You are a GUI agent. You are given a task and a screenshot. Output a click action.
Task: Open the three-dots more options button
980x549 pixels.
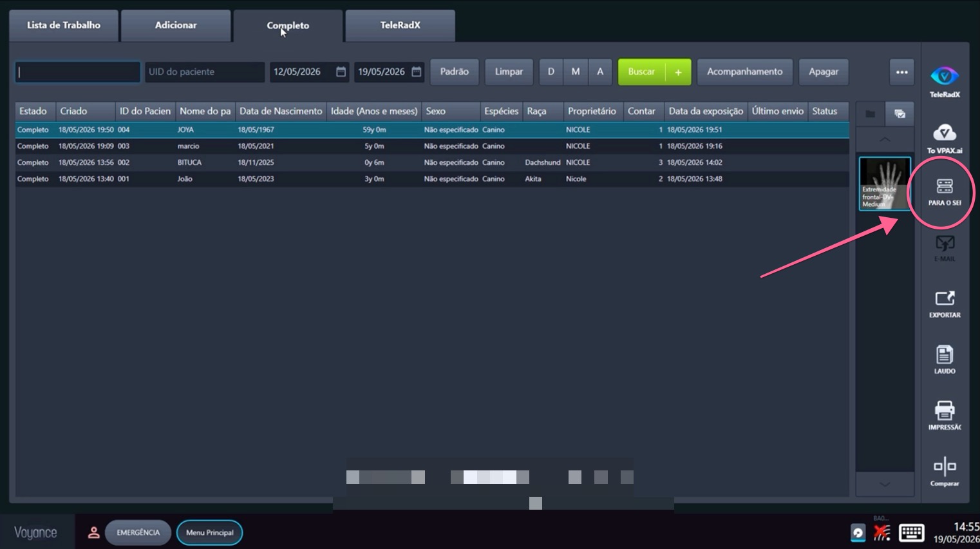[x=901, y=72]
